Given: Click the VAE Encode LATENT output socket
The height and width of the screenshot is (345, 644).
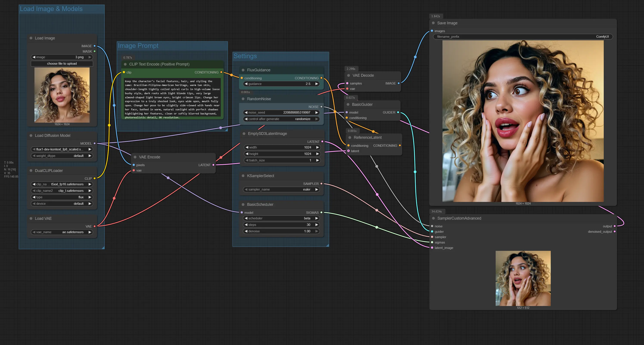Looking at the screenshot, I should (213, 165).
